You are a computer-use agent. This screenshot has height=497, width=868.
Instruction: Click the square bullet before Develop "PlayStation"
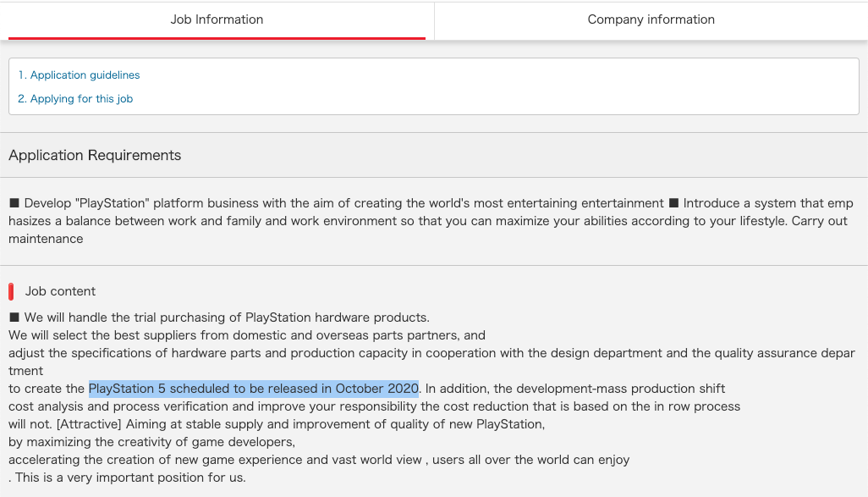click(14, 203)
